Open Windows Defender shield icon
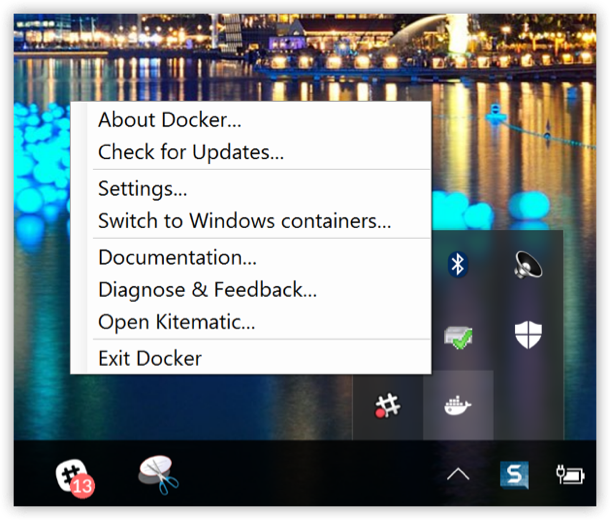 528,335
